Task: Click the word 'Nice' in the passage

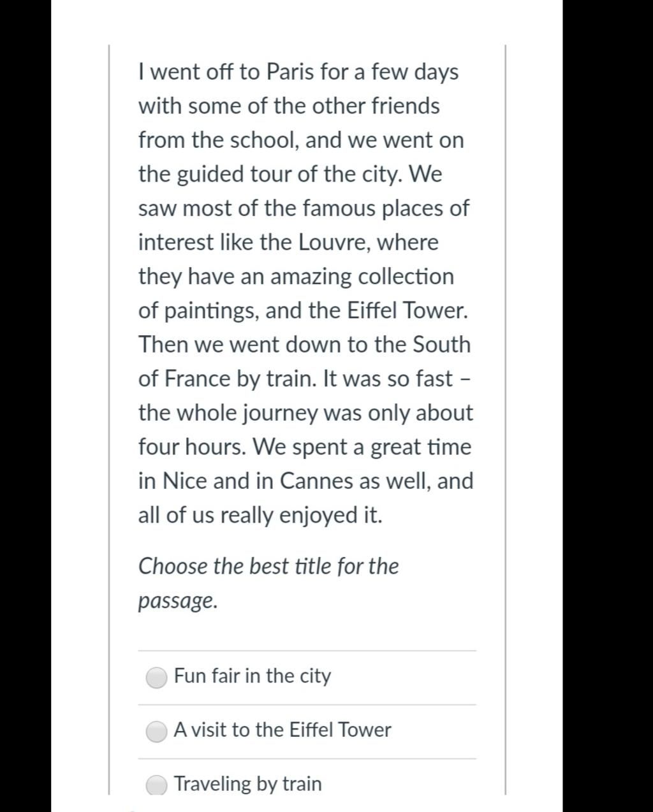Action: tap(185, 481)
